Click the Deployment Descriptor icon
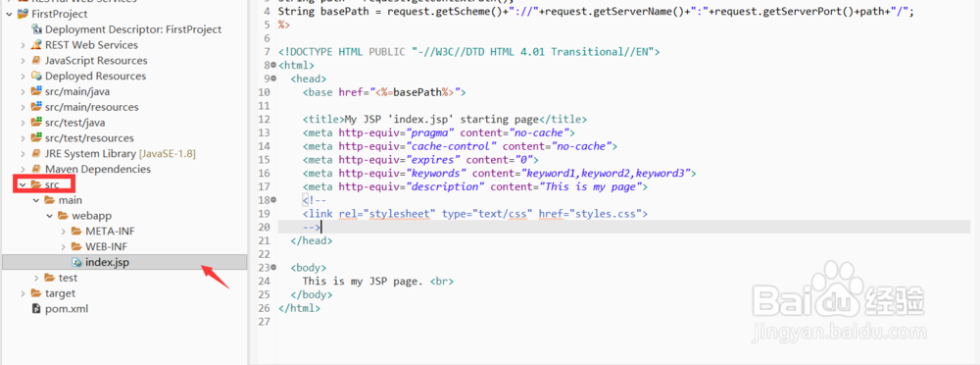This screenshot has height=365, width=980. (36, 29)
